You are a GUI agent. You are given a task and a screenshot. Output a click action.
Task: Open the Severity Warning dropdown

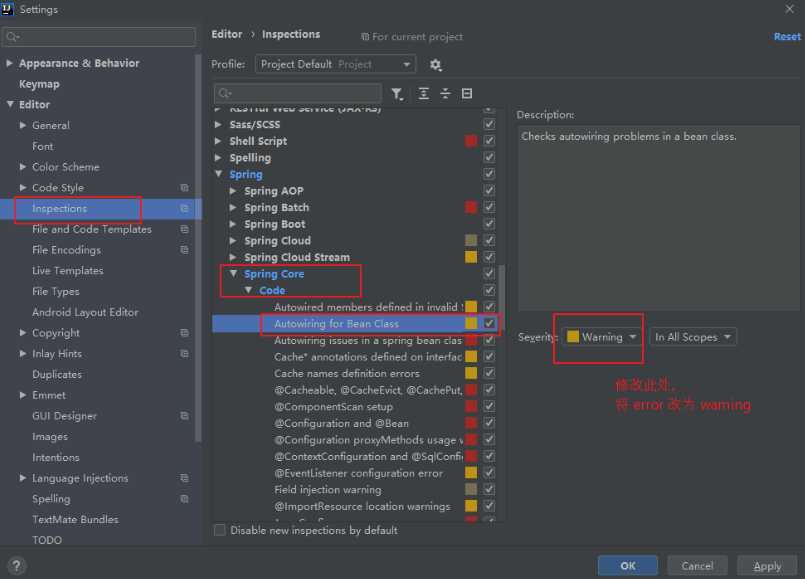tap(603, 337)
